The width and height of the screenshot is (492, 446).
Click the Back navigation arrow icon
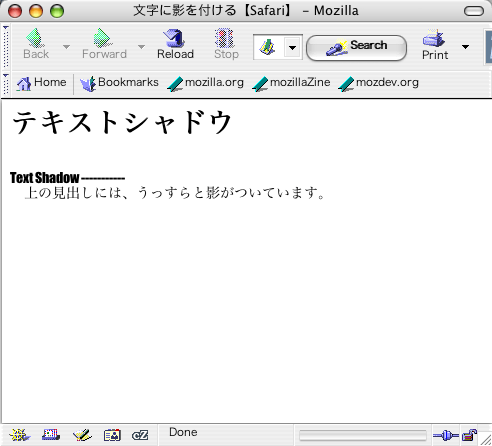coord(35,38)
